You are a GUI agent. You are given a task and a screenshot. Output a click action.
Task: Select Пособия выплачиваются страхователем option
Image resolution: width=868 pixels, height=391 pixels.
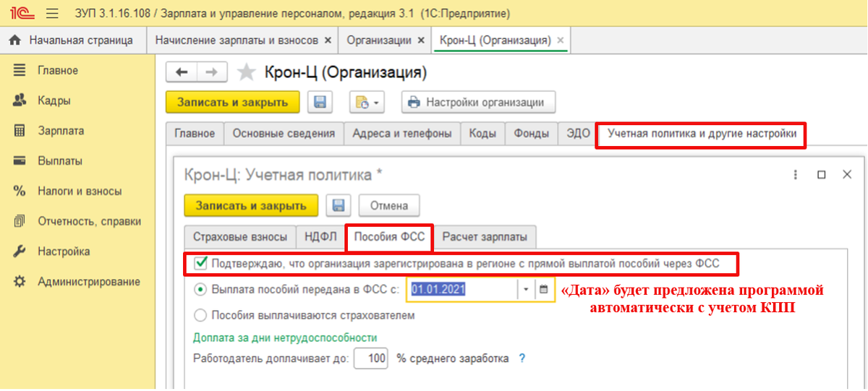tap(200, 315)
